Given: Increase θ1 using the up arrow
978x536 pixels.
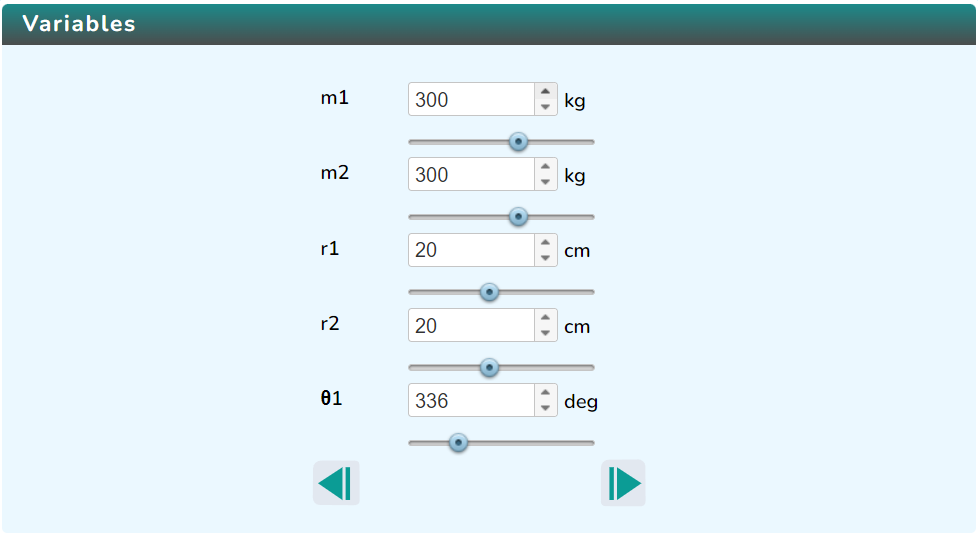Looking at the screenshot, I should click(x=545, y=393).
